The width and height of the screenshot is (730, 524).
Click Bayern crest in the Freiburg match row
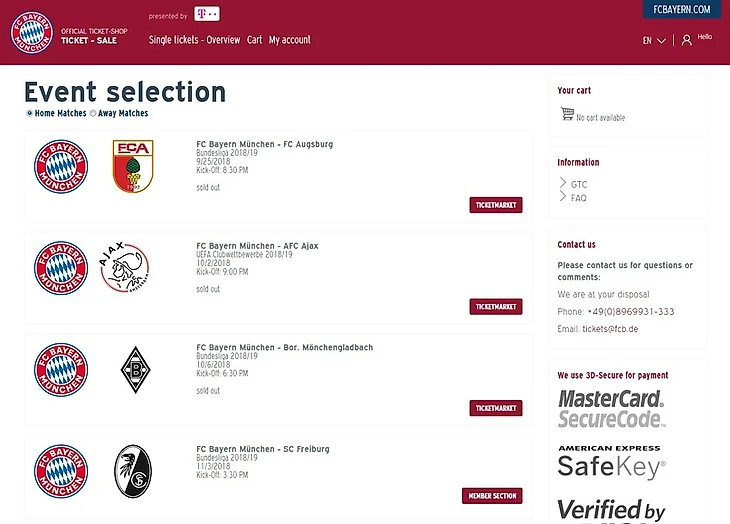point(61,471)
